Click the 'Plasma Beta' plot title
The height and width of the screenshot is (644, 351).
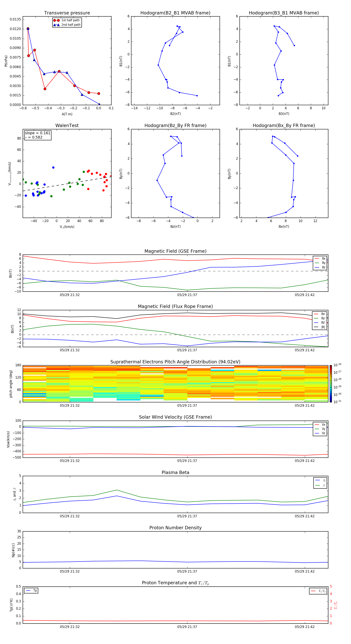175,472
